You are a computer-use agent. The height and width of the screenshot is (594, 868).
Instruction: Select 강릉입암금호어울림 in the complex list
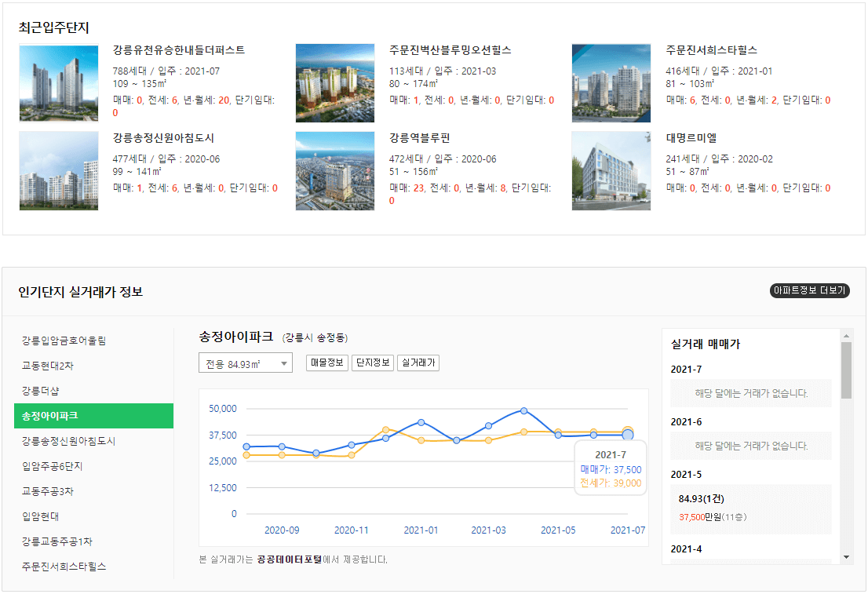[64, 341]
